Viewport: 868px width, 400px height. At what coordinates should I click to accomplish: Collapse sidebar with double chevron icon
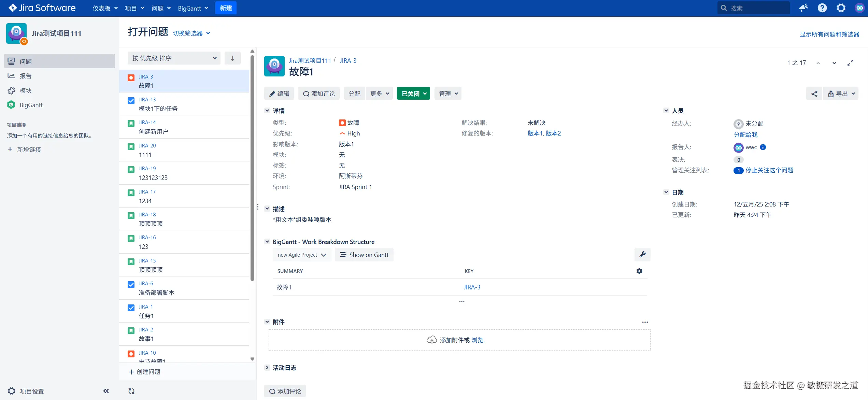pyautogui.click(x=106, y=391)
